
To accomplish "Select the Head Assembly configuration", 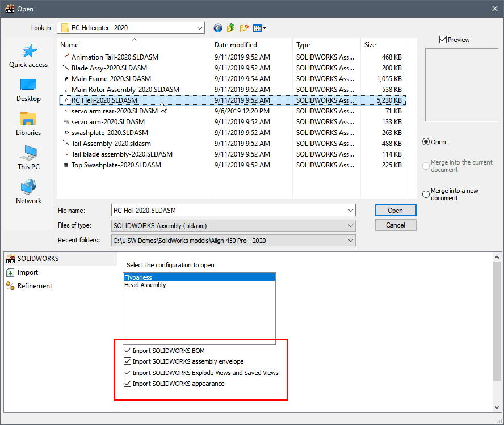I will 199,285.
